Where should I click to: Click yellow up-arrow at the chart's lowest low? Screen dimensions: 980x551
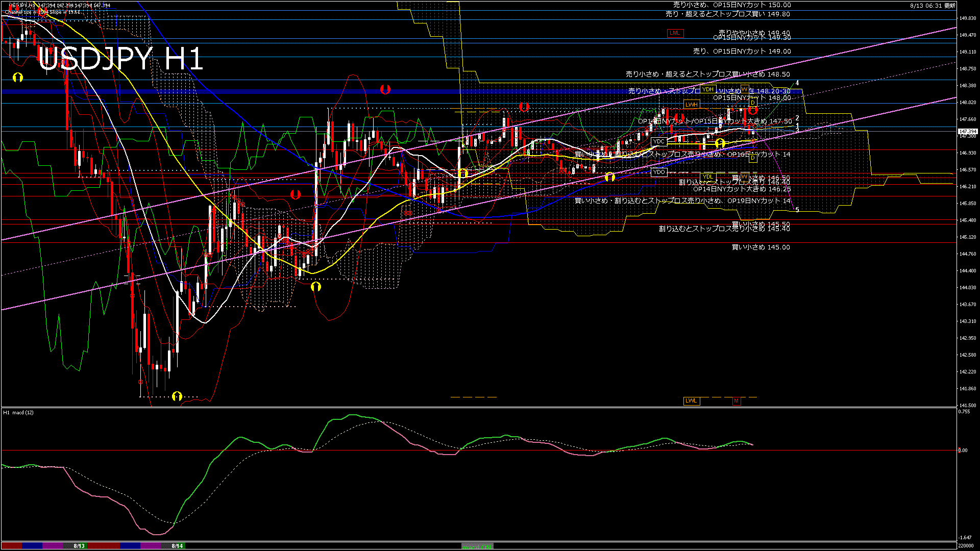click(177, 396)
